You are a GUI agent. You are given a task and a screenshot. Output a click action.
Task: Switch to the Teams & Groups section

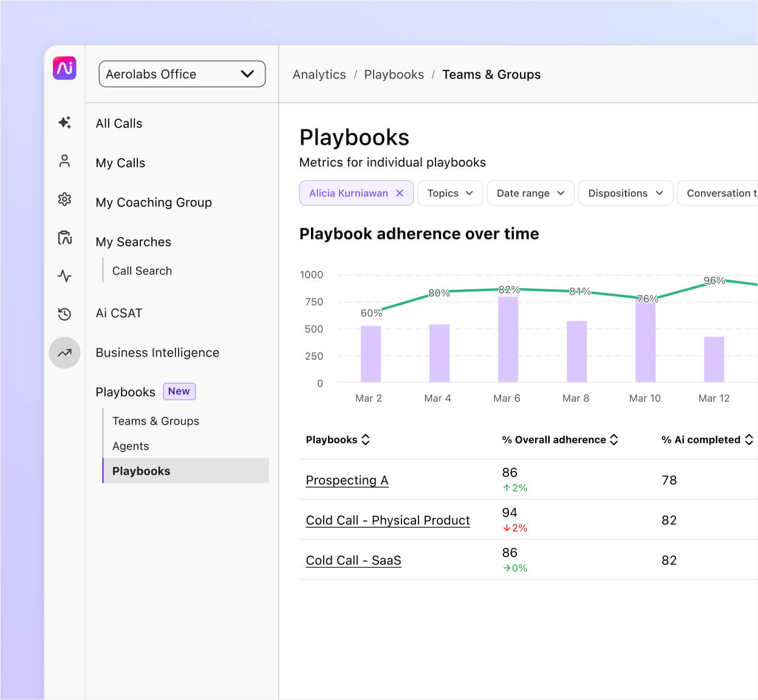155,420
